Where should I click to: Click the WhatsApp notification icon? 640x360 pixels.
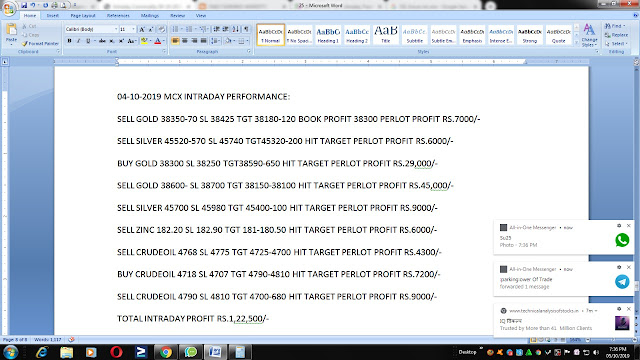click(622, 240)
